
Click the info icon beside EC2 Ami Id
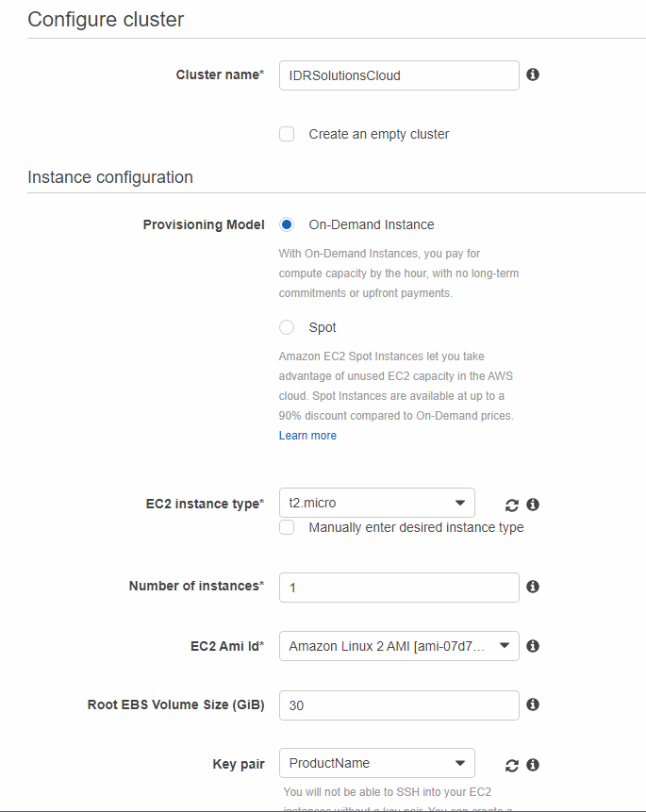pyautogui.click(x=533, y=646)
